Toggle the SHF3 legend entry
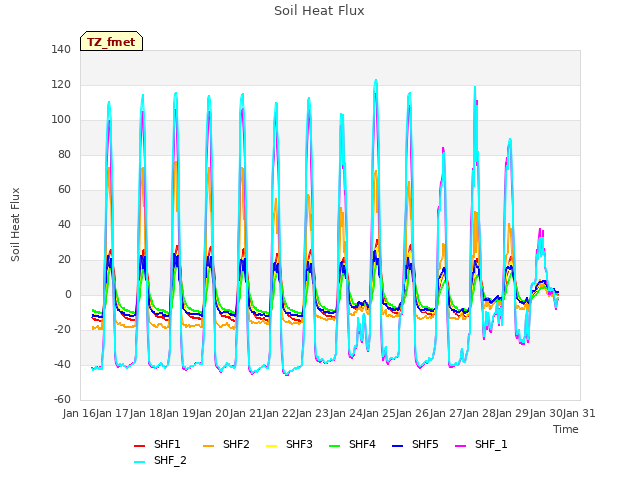640x480 pixels. tap(289, 444)
